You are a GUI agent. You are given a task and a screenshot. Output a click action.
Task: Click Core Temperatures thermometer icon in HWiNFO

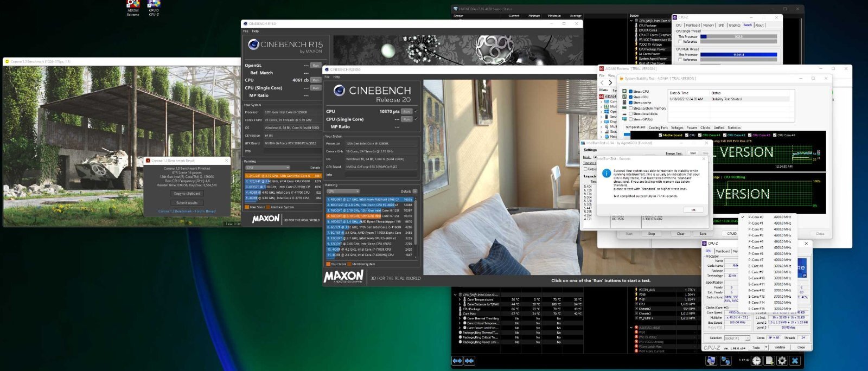coord(464,299)
